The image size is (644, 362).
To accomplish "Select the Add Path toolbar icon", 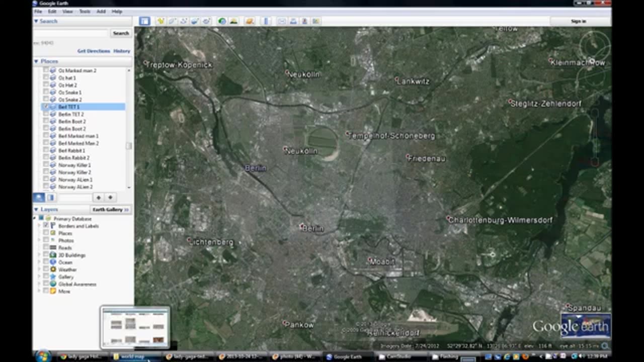I will click(x=183, y=21).
